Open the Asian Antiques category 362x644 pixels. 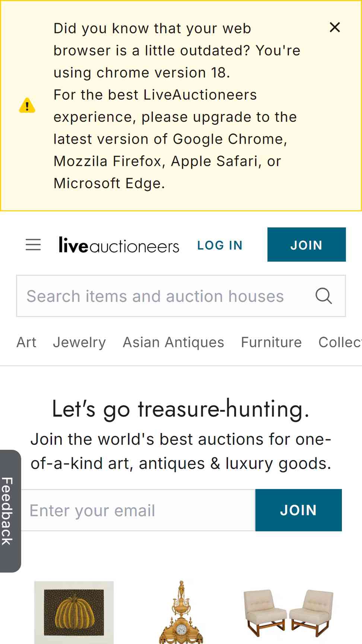point(174,342)
